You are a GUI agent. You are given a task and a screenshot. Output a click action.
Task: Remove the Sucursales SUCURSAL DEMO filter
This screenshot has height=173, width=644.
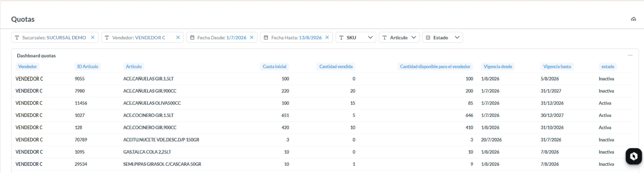tap(92, 37)
